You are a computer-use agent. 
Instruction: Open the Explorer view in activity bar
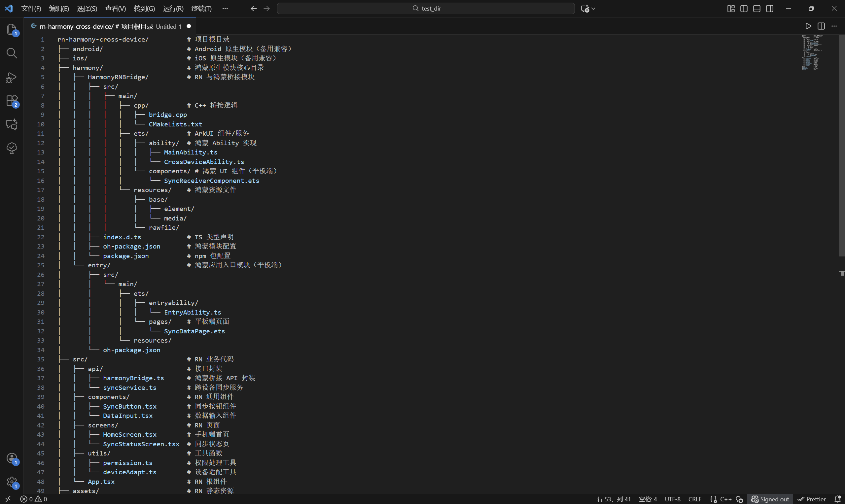12,30
